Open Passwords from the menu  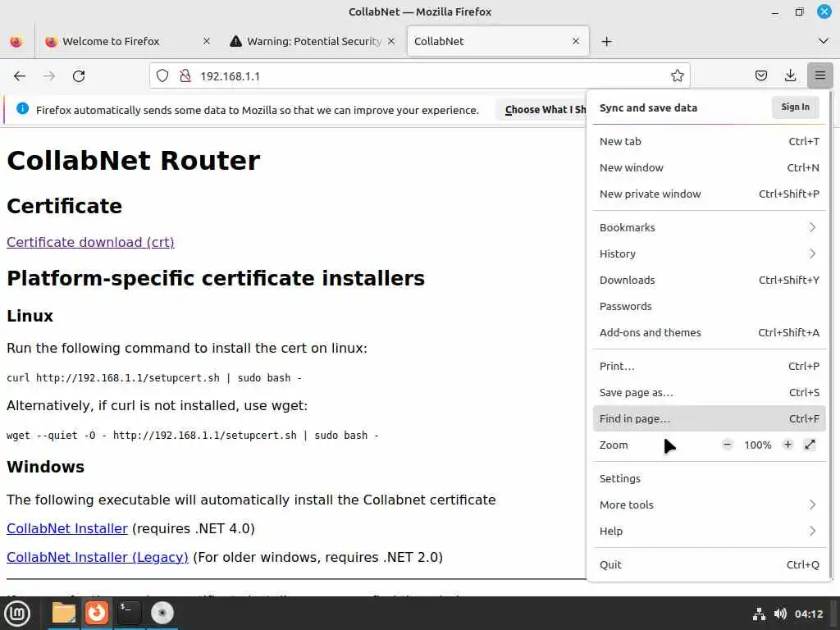[710, 306]
